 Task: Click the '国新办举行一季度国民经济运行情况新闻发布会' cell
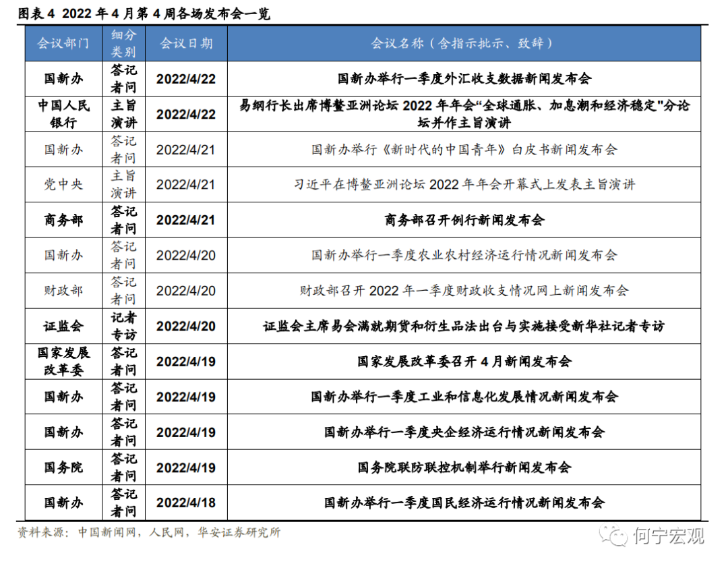click(464, 503)
